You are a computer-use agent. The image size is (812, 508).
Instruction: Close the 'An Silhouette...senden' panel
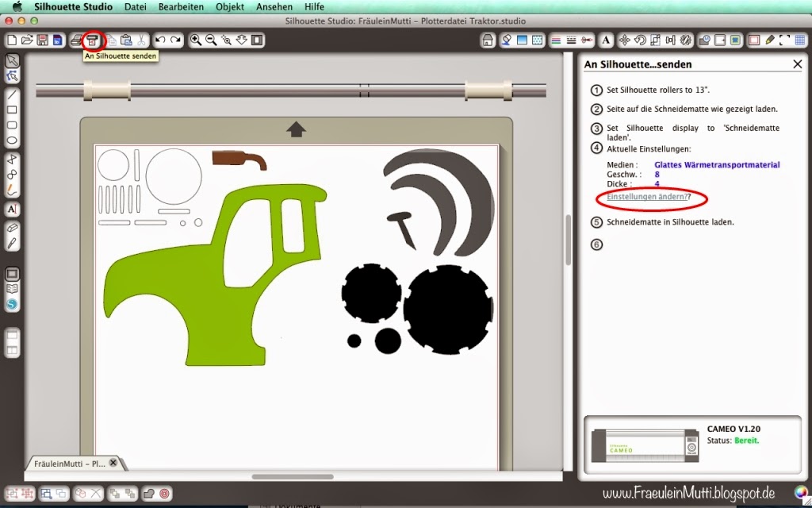798,64
